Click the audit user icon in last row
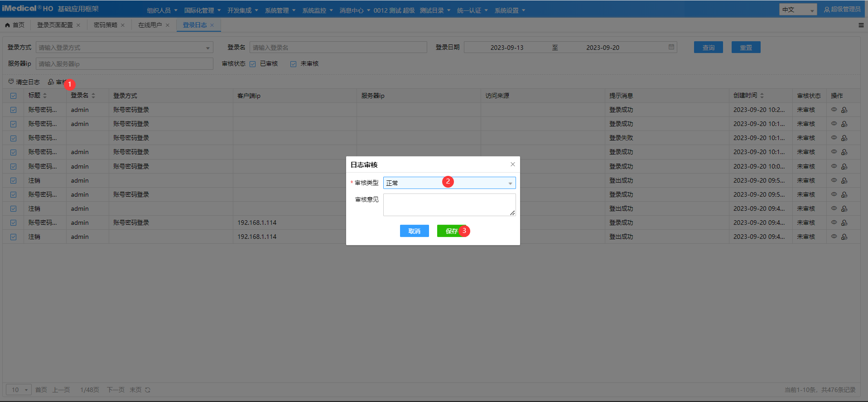The image size is (868, 402). coord(844,237)
